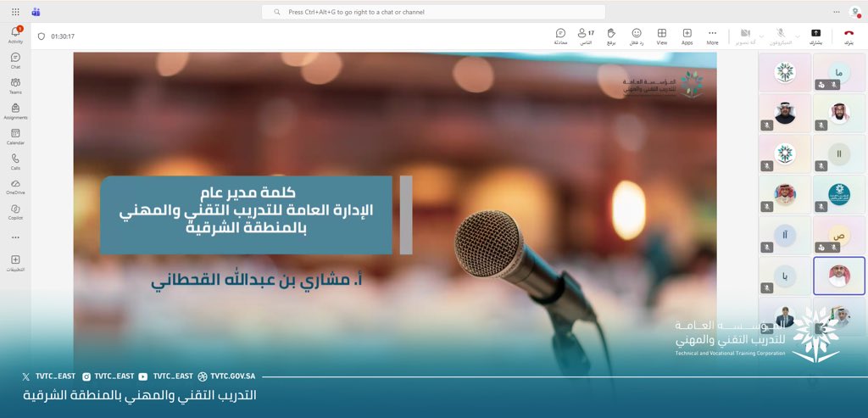Viewport: 868px width, 418px height.
Task: Toggle the microphone (الميكروفون) button
Action: tap(781, 36)
